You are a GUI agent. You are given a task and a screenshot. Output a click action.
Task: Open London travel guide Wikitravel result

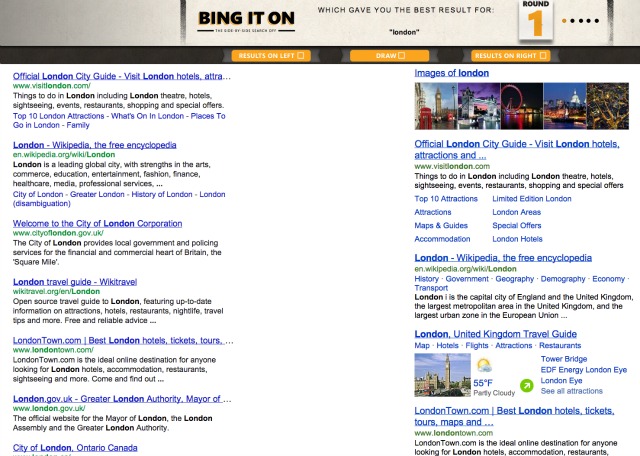coord(75,282)
